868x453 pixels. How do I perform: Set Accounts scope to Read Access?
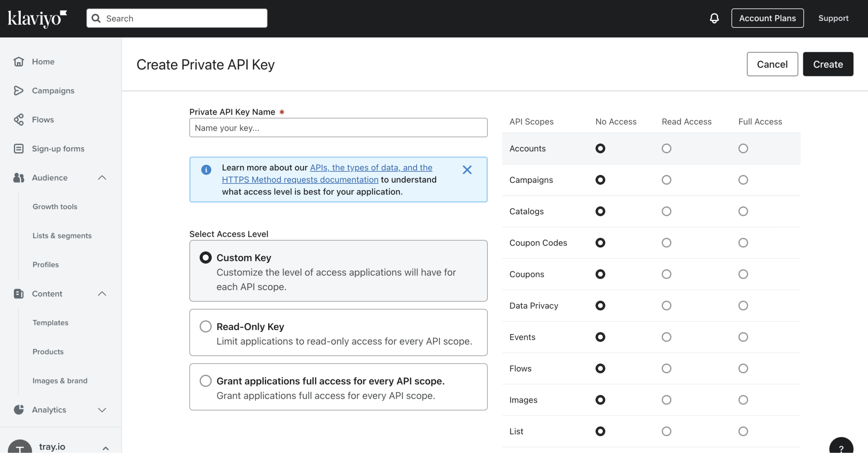click(x=666, y=149)
